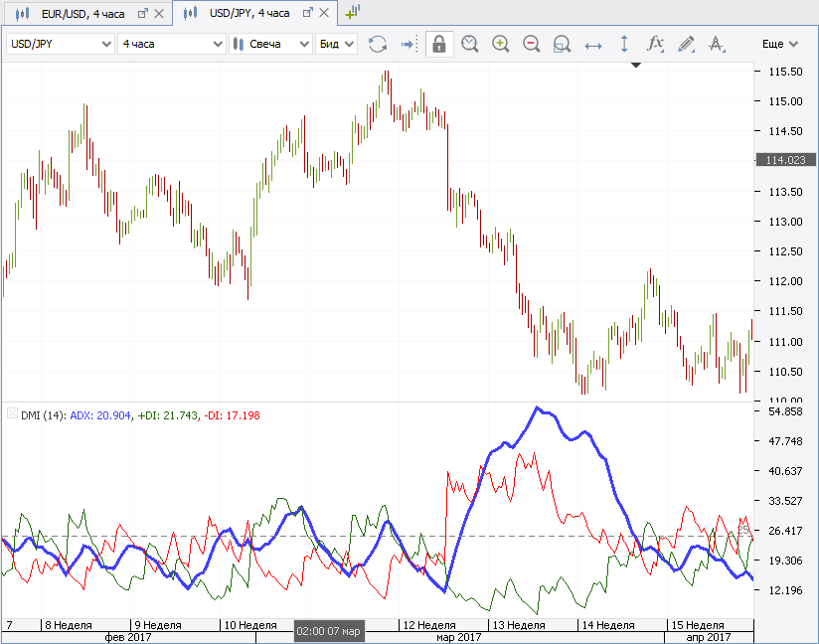Remove the DMI (14) indicator via its X box

12,413
